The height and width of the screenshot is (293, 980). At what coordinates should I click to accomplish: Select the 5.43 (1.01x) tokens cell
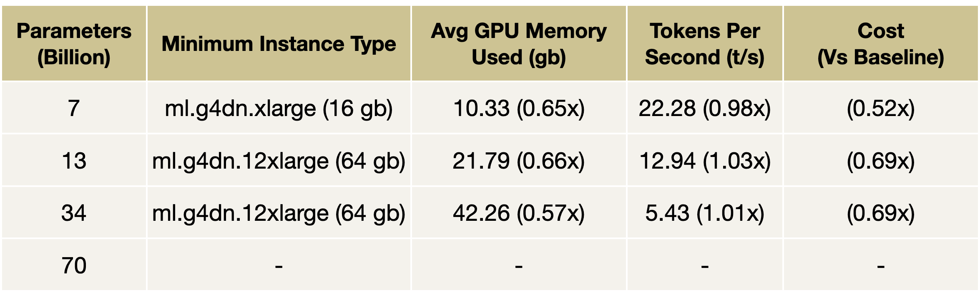pos(704,213)
